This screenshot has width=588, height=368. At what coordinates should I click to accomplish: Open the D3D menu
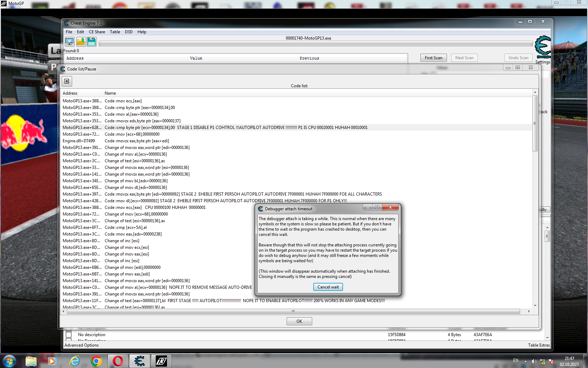[129, 32]
